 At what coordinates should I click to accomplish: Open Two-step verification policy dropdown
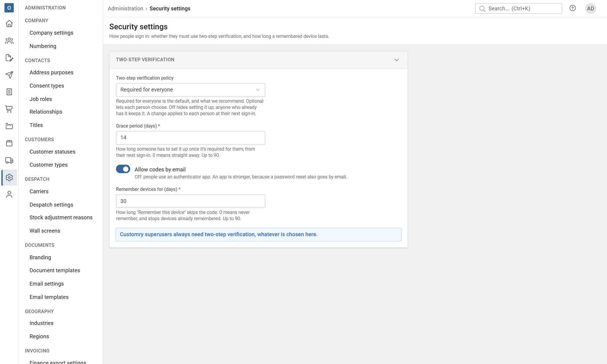click(190, 90)
